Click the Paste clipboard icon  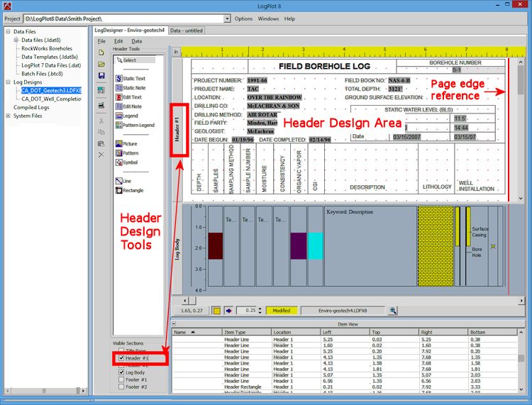pos(101,143)
